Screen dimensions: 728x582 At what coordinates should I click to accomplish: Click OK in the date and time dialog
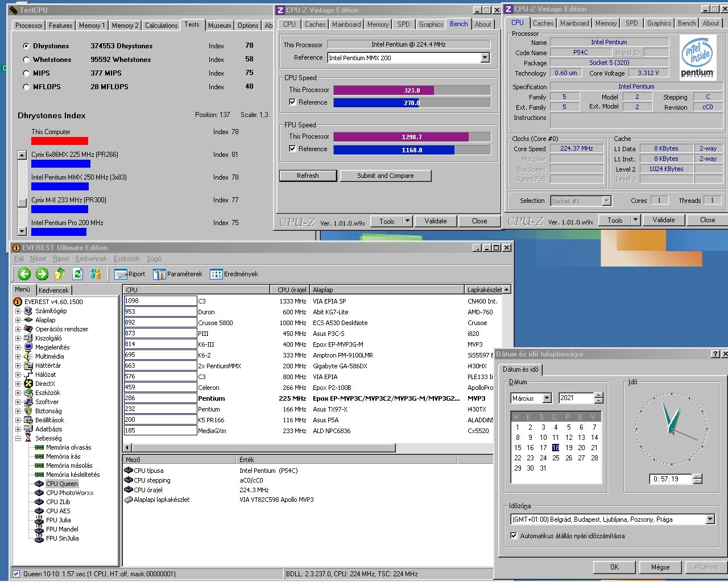tap(614, 567)
